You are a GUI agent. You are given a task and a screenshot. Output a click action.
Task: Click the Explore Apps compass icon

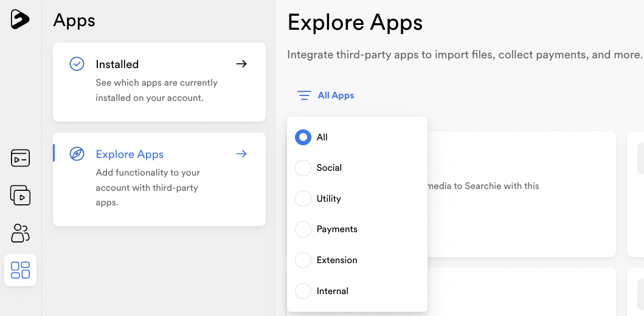coord(77,154)
